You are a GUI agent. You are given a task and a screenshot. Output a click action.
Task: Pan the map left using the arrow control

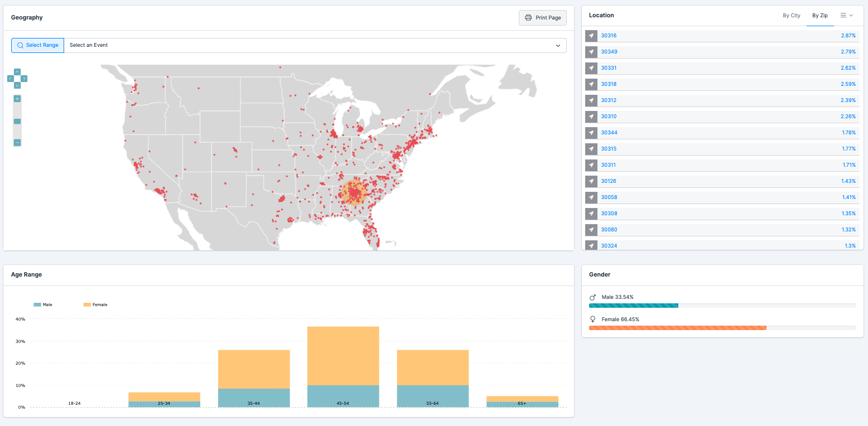pyautogui.click(x=10, y=79)
